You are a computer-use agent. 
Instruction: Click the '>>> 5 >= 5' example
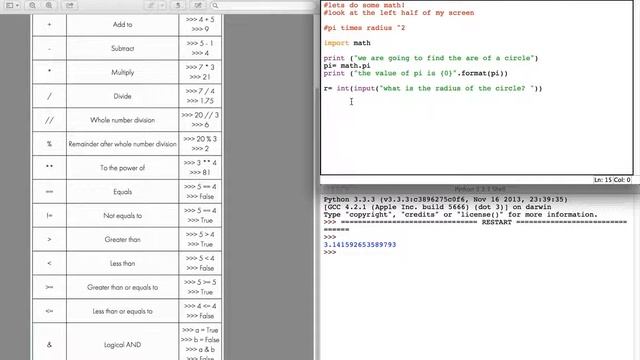200,282
